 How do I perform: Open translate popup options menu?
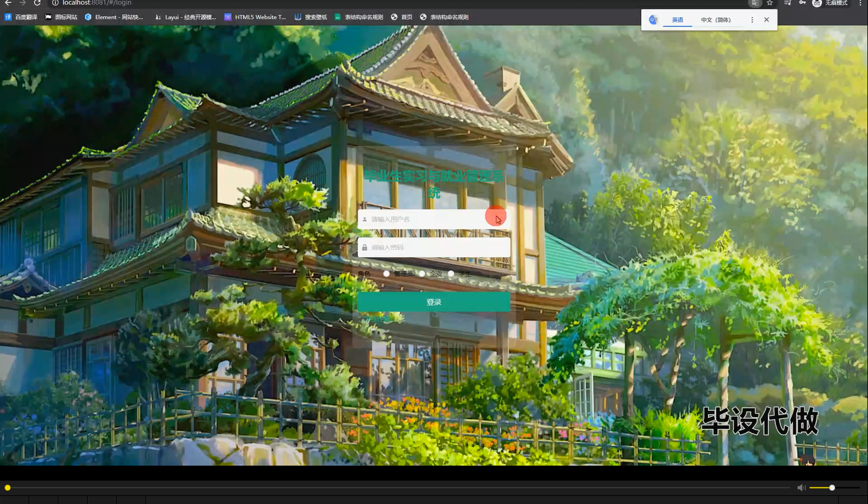[752, 20]
